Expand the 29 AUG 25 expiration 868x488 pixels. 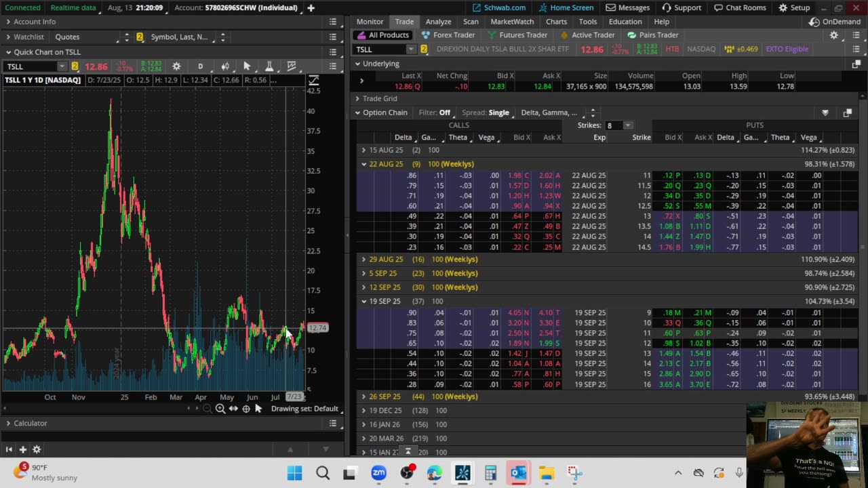click(x=364, y=260)
